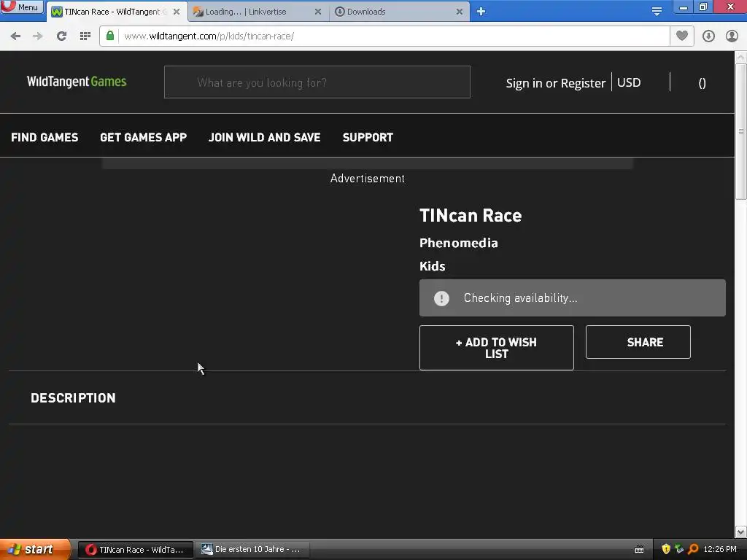Open the cart link showing ()

click(702, 83)
